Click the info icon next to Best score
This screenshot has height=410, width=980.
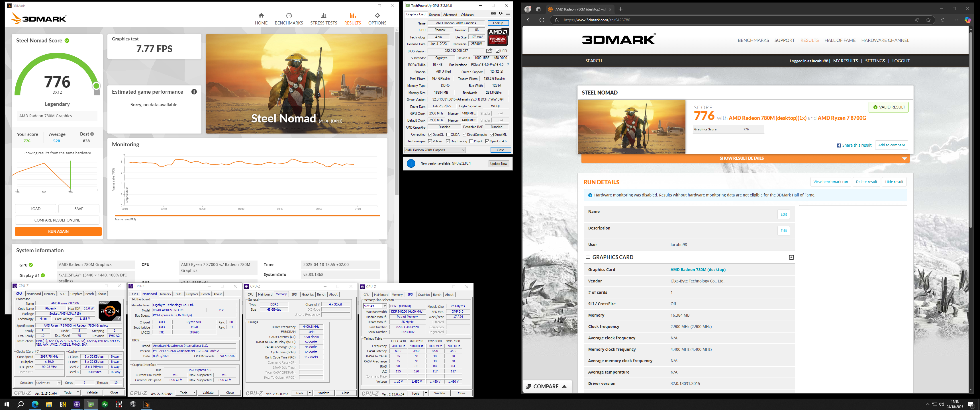pyautogui.click(x=92, y=134)
